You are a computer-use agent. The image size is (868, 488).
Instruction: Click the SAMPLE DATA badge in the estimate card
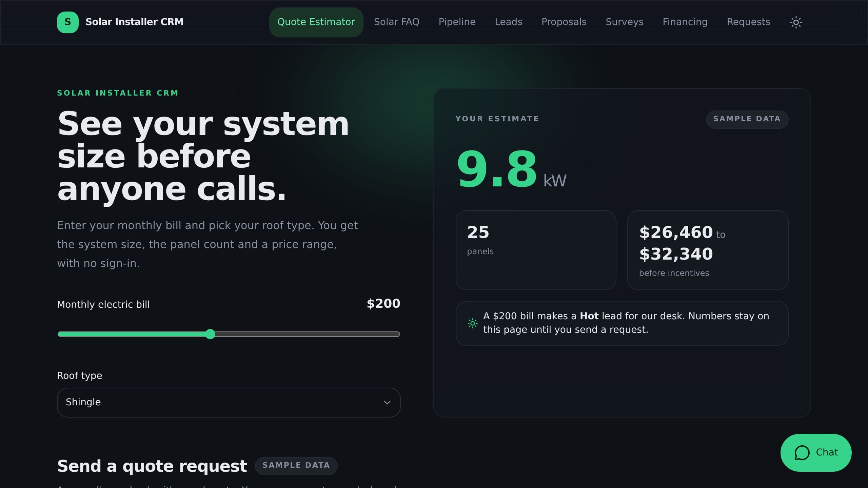point(747,119)
